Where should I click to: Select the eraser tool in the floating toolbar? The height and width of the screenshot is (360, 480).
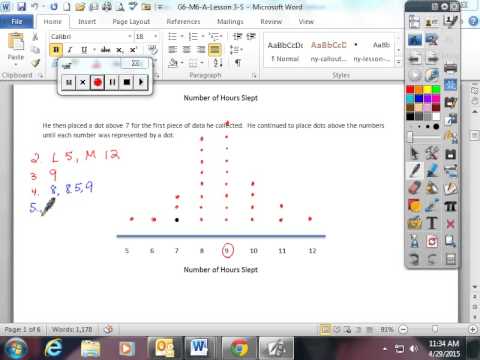tap(414, 188)
